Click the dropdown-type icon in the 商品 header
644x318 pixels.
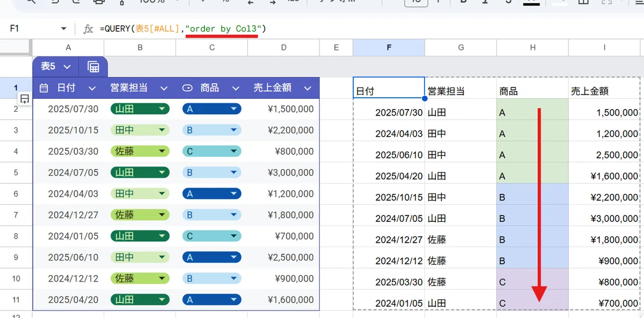point(188,88)
